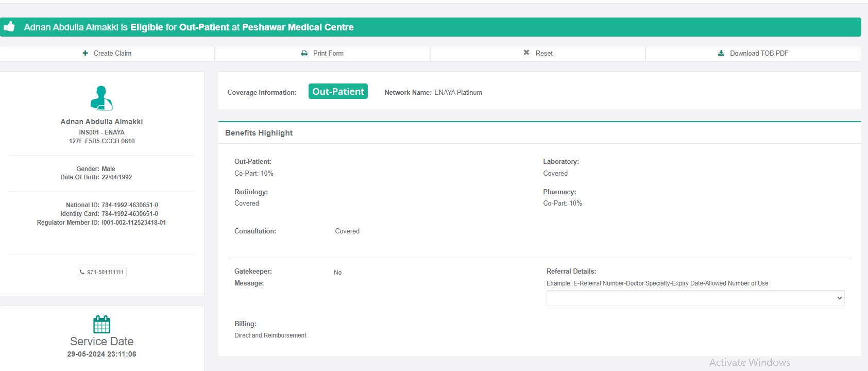Open the Referral Details dropdown
Viewport: 868px width, 371px height.
click(695, 298)
